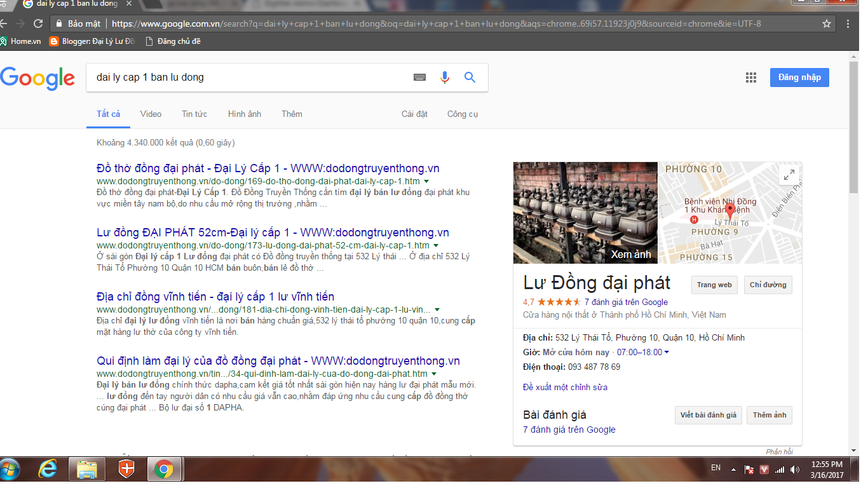This screenshot has height=488, width=868.
Task: Click Đề xuất một chỉnh sửa link
Action: point(565,387)
